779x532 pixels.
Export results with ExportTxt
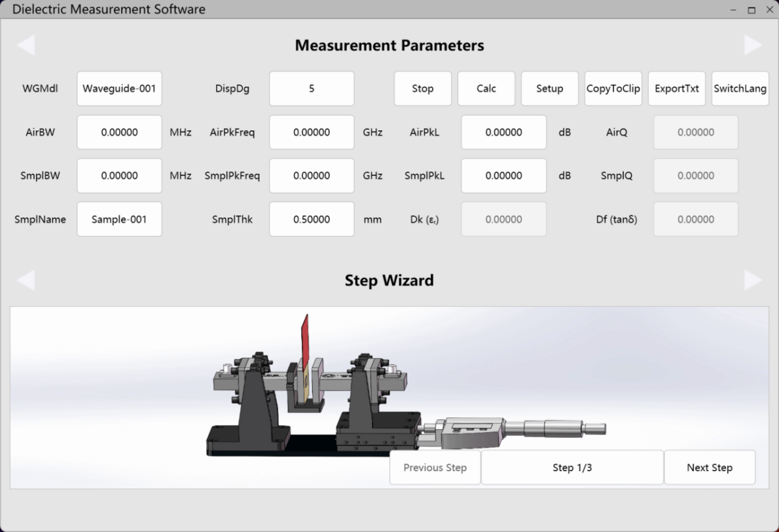[x=677, y=88]
